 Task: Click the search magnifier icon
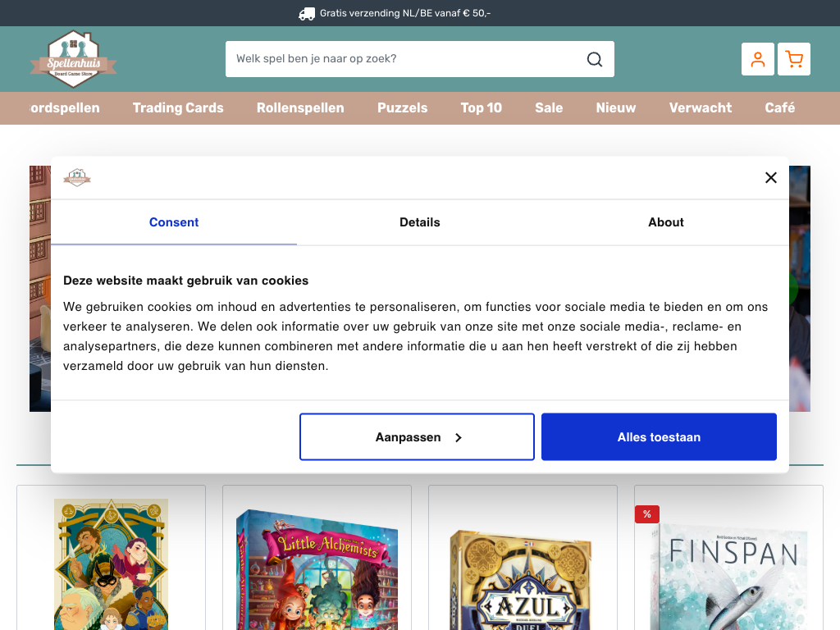click(x=595, y=59)
